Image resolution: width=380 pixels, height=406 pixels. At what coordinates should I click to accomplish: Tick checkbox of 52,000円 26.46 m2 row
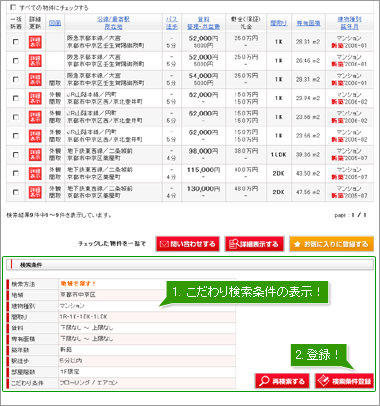[16, 60]
